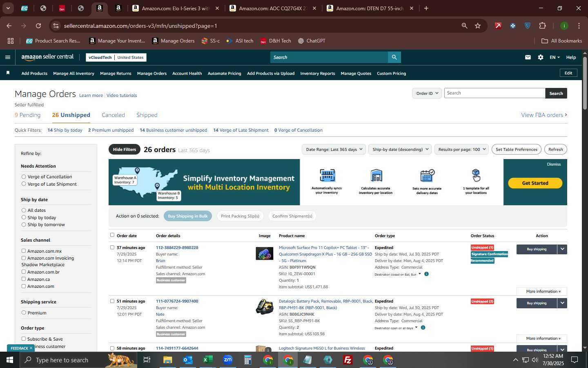588x368 pixels.
Task: Expand Buy shipping arrow for Datalogic order
Action: [562, 303]
